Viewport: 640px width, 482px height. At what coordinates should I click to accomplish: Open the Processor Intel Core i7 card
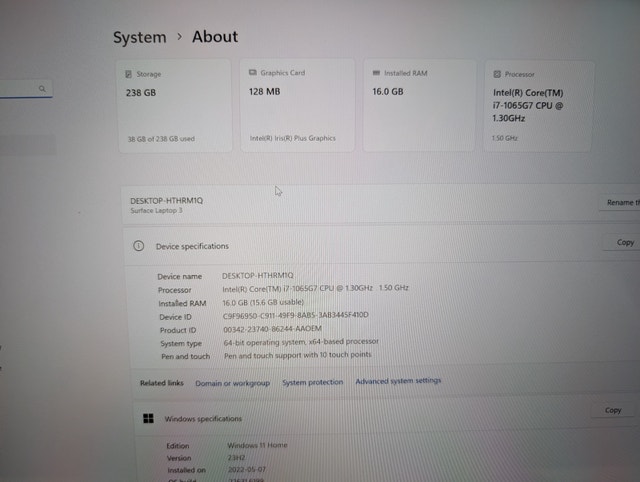pyautogui.click(x=538, y=106)
